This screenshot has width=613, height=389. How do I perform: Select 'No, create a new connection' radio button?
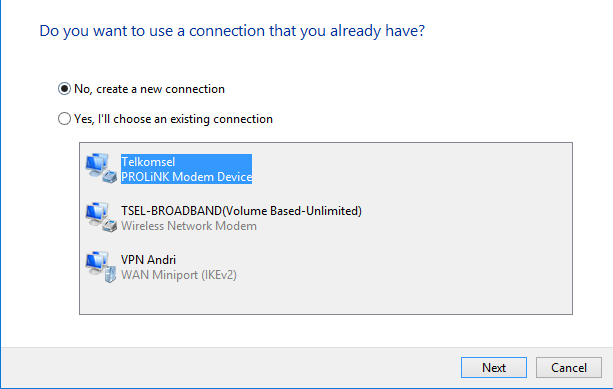tap(64, 89)
